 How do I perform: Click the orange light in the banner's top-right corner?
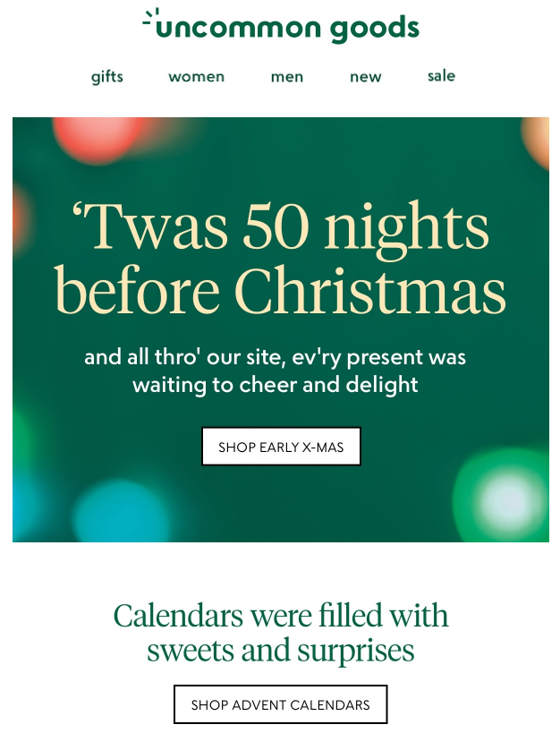click(x=537, y=139)
